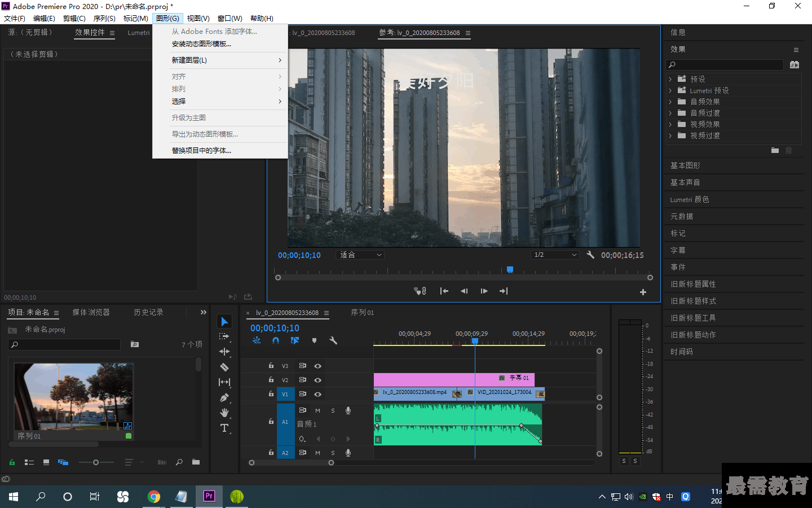Viewport: 812px width, 508px height.
Task: Click new item search bin icon in project panel
Action: point(135,344)
